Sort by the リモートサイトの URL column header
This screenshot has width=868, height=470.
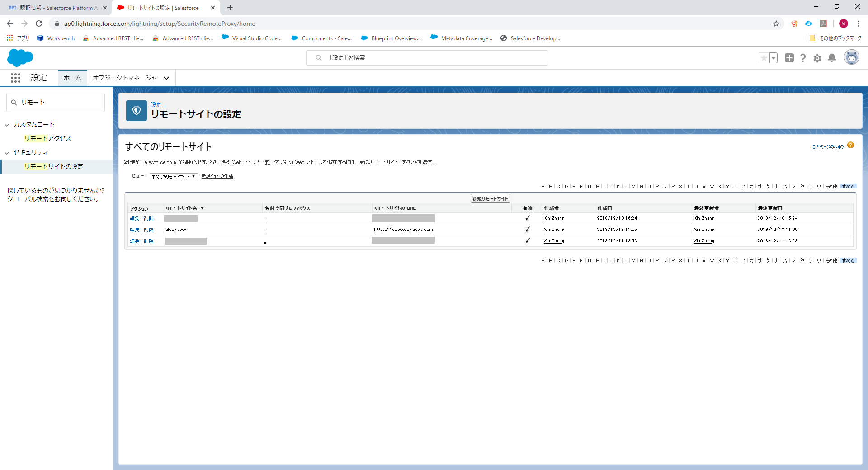(395, 208)
